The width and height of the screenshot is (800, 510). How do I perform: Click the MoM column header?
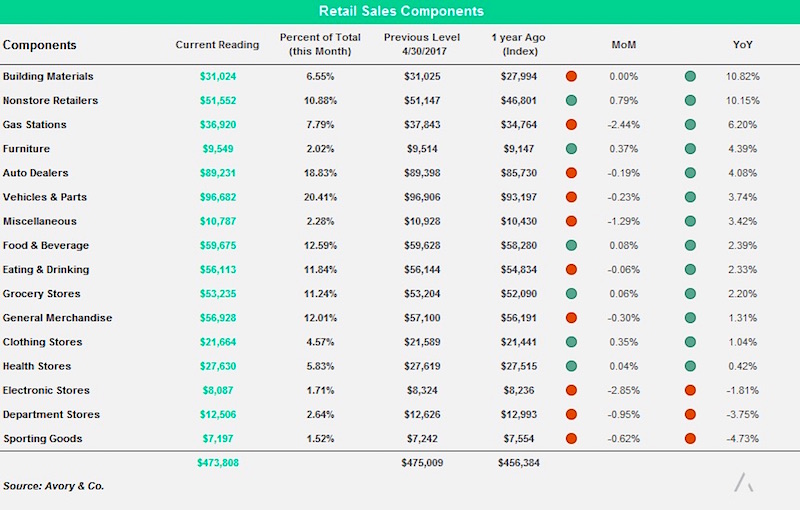pyautogui.click(x=623, y=45)
